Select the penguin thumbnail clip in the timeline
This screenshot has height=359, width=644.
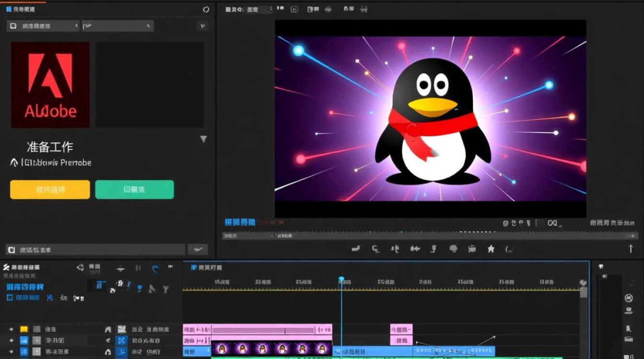pyautogui.click(x=272, y=348)
